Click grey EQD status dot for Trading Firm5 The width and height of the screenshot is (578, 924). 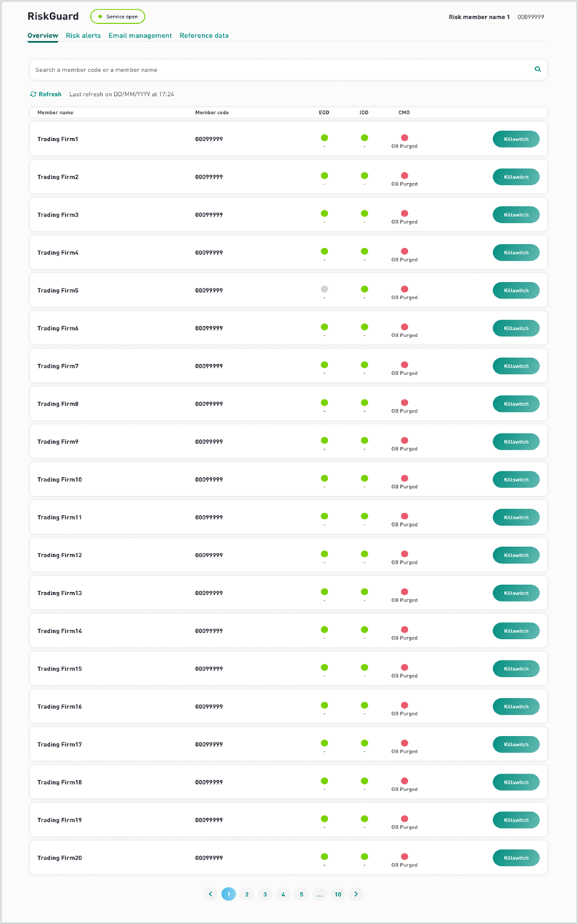(x=325, y=289)
